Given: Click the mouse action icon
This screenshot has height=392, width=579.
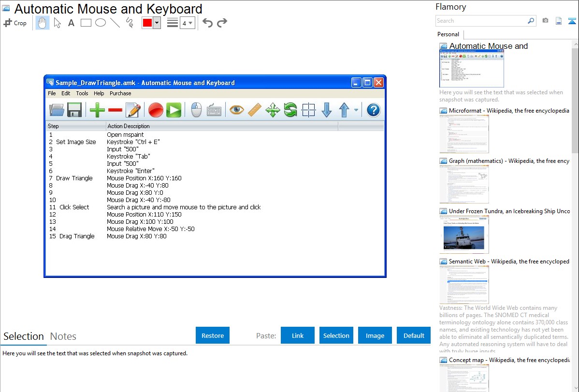Looking at the screenshot, I should [196, 110].
